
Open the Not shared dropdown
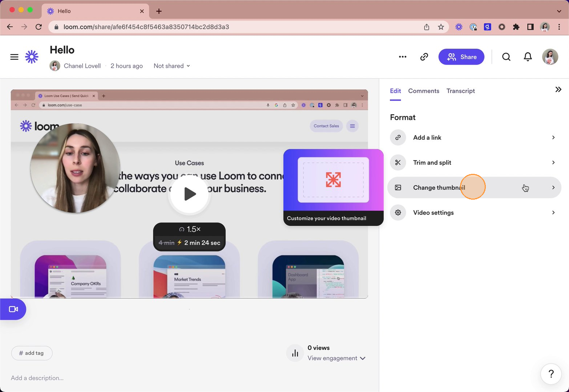tap(172, 66)
